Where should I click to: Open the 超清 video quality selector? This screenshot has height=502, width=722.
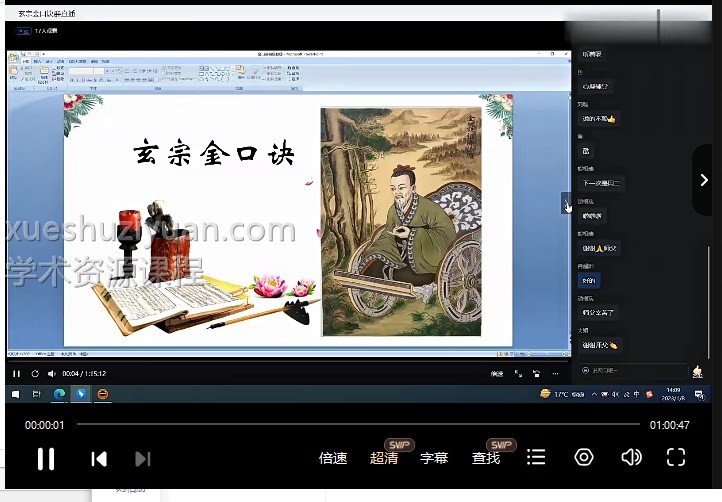coord(384,458)
